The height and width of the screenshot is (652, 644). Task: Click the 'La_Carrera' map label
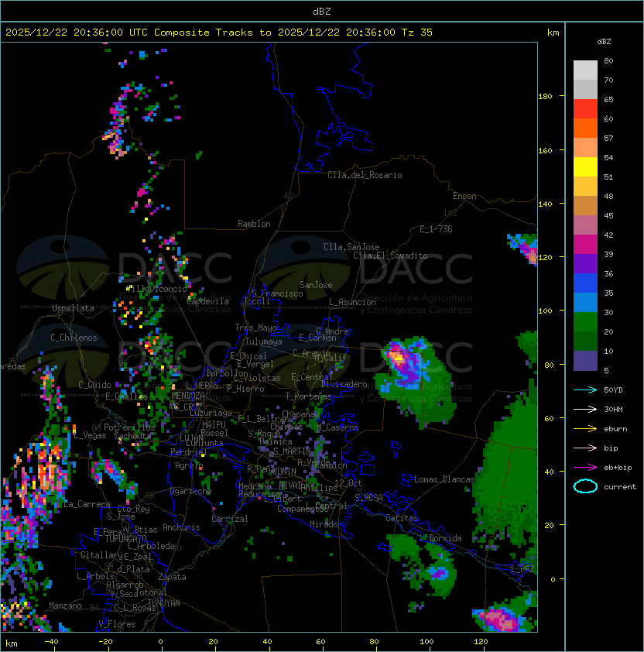[x=87, y=504]
